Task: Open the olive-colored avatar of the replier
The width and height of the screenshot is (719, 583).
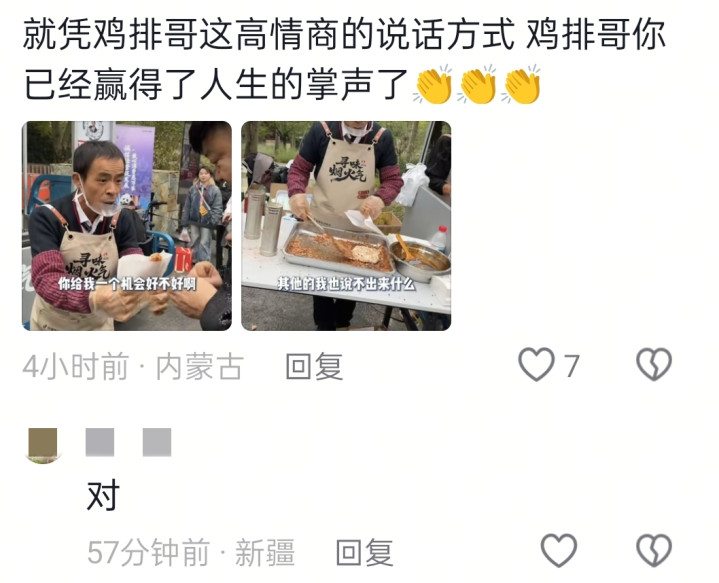Action: [43, 445]
